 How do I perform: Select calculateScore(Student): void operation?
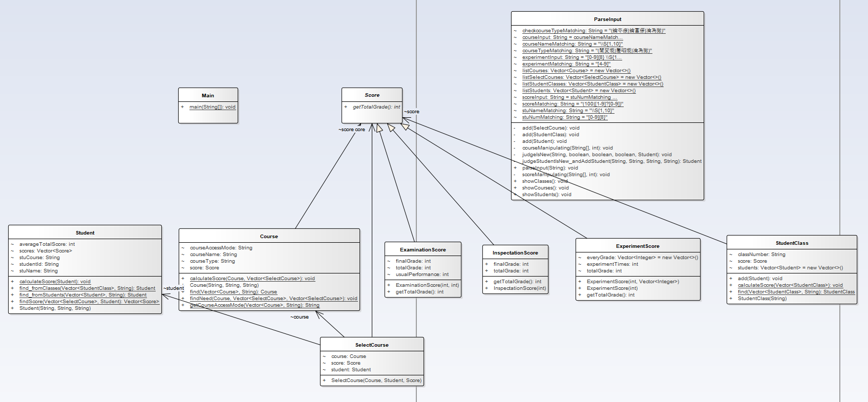(55, 281)
